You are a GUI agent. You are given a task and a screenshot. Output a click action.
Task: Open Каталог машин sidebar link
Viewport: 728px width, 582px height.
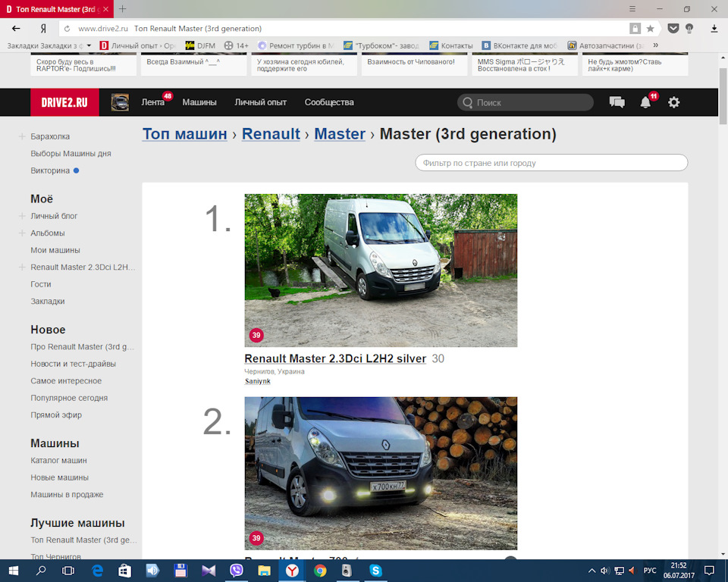58,461
